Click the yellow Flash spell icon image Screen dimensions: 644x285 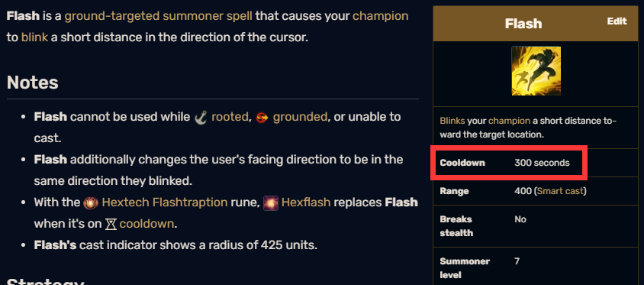point(536,71)
